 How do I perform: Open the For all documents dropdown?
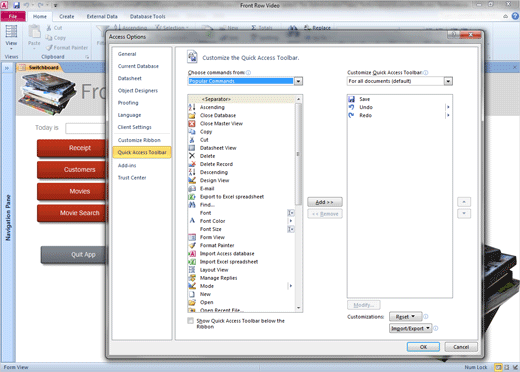(448, 81)
